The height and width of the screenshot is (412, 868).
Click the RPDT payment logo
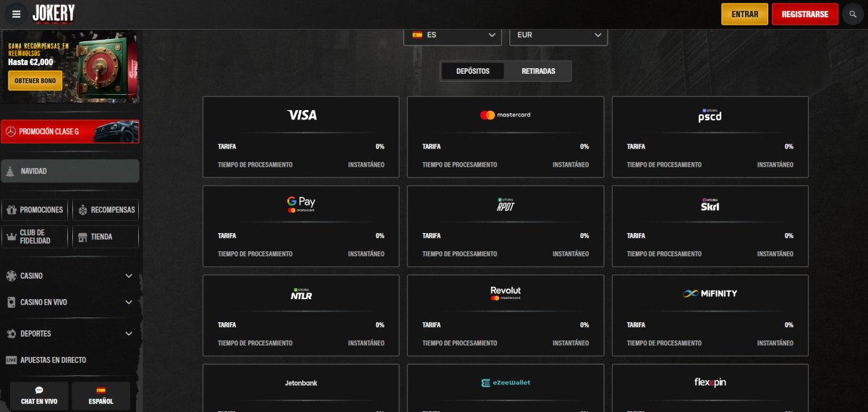click(x=506, y=205)
